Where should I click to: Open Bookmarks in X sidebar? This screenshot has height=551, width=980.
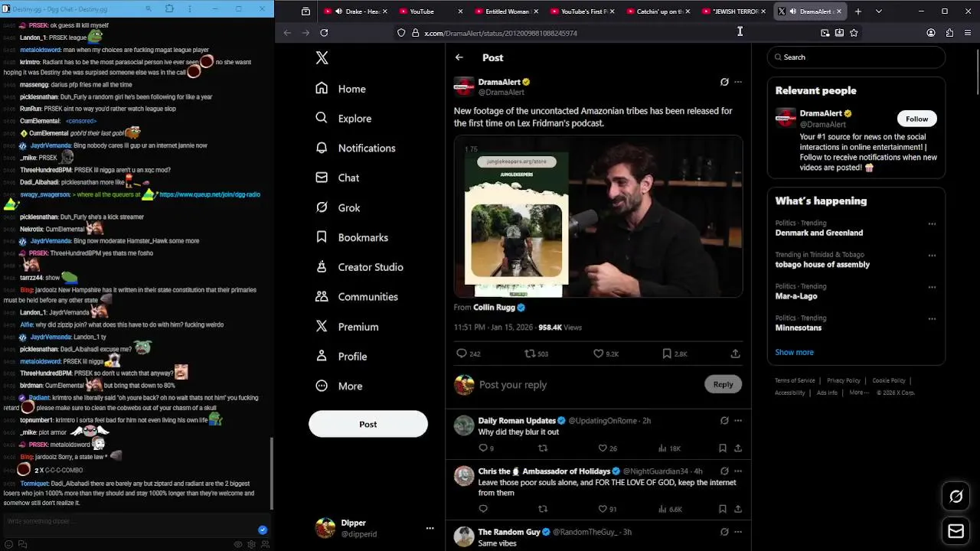(x=351, y=237)
